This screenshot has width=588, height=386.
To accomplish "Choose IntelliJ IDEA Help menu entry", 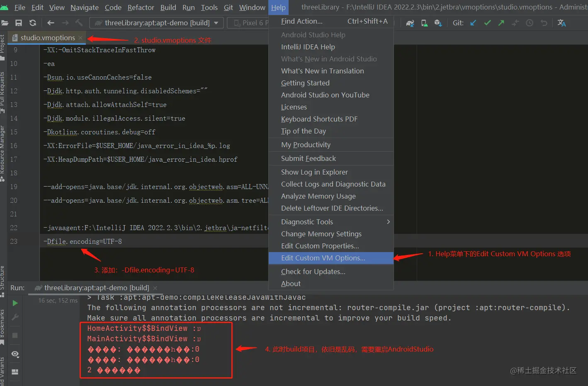I will [x=331, y=47].
